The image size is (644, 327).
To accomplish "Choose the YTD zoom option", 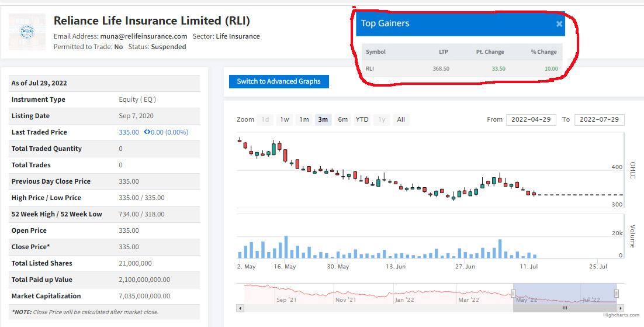I will coord(362,119).
